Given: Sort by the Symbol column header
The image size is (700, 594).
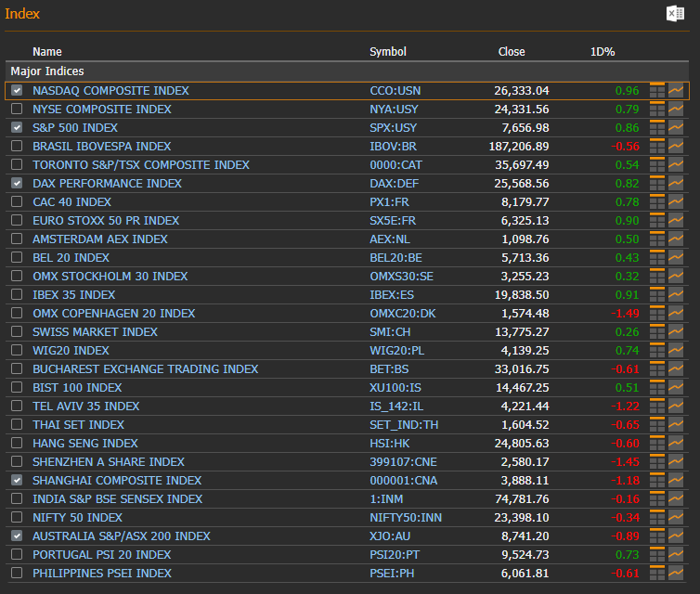Looking at the screenshot, I should (388, 52).
